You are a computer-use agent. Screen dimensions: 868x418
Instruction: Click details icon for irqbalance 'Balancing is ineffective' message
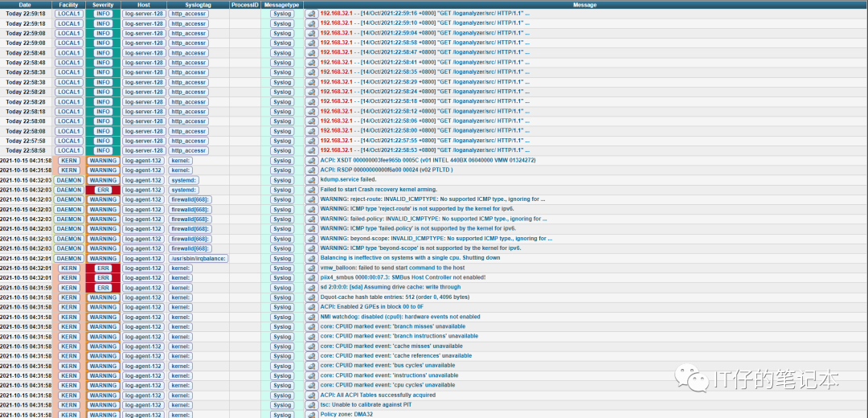click(x=312, y=259)
